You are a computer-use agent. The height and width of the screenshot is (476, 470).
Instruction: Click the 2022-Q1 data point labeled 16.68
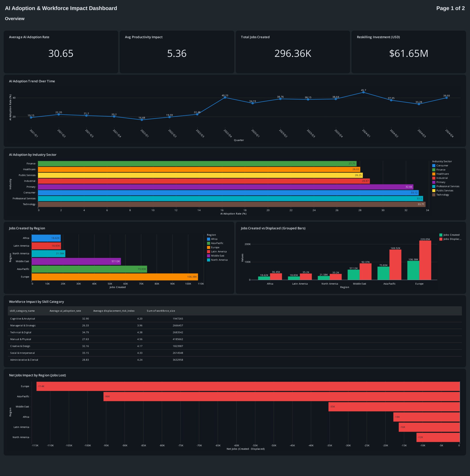point(142,120)
